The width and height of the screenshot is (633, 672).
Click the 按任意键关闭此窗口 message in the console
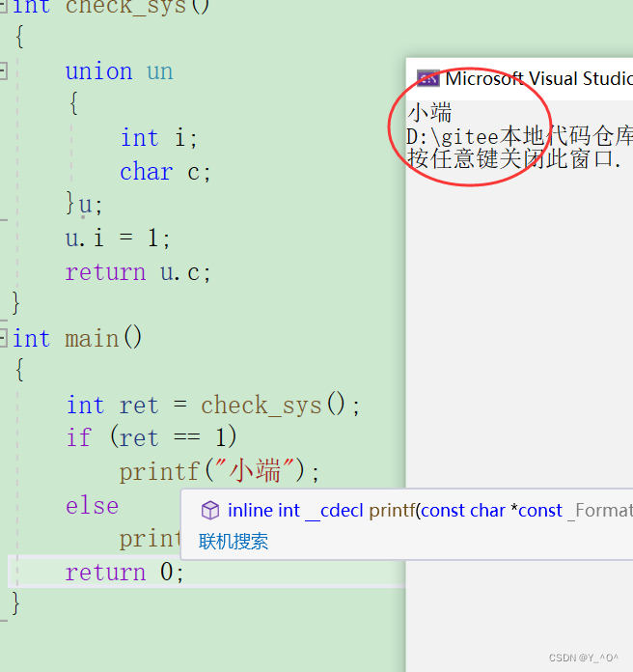coord(514,159)
